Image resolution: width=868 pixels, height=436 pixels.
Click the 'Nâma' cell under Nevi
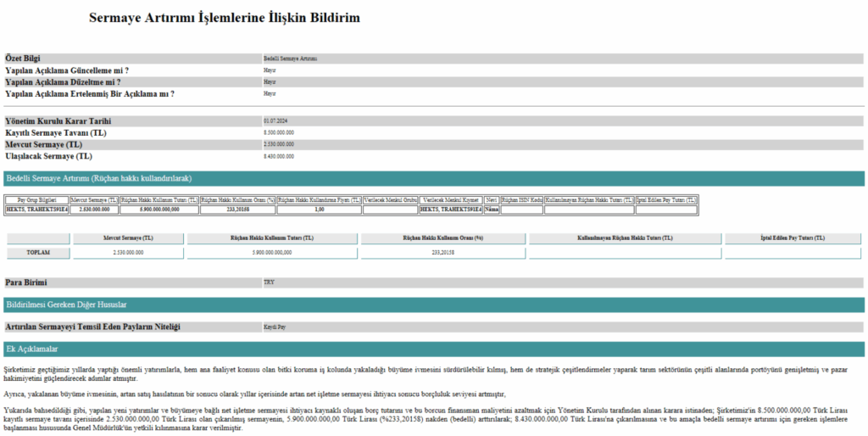pos(491,210)
